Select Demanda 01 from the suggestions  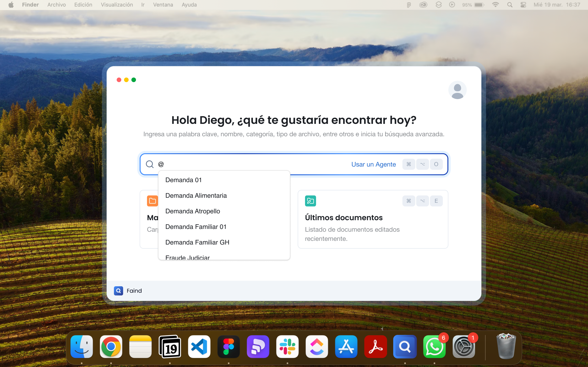[184, 180]
